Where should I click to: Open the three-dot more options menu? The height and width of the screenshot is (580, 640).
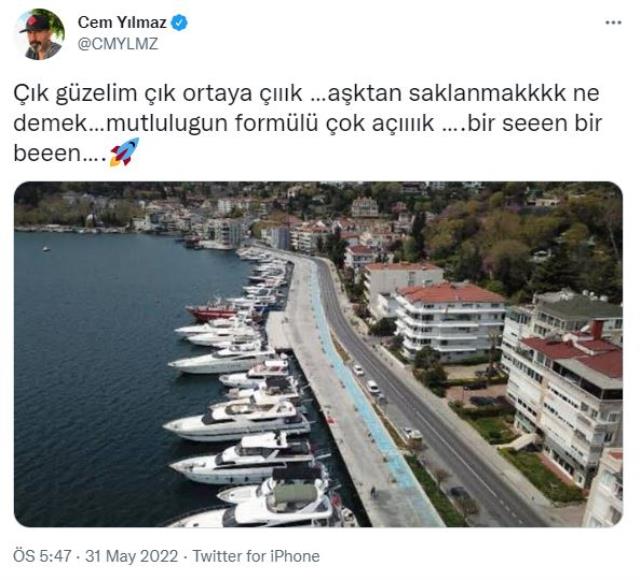(x=613, y=23)
